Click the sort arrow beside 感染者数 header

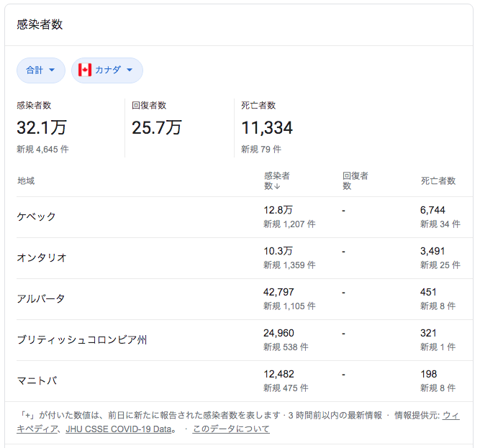(x=278, y=186)
